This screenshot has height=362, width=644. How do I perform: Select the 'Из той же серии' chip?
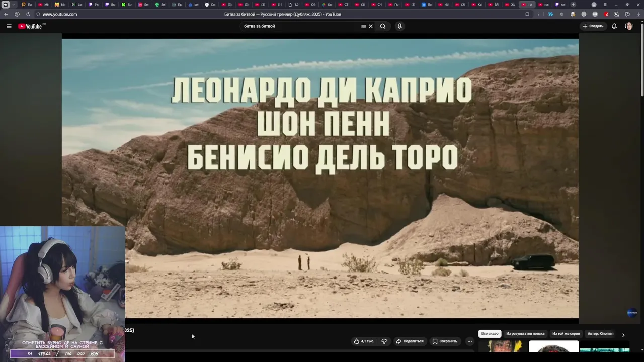click(566, 334)
